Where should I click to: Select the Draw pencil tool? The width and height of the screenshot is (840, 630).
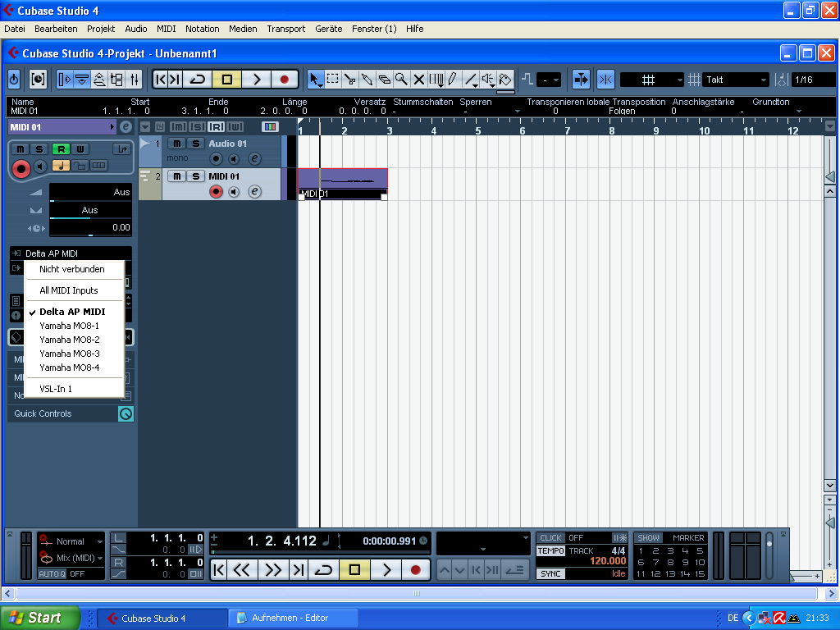coord(453,80)
